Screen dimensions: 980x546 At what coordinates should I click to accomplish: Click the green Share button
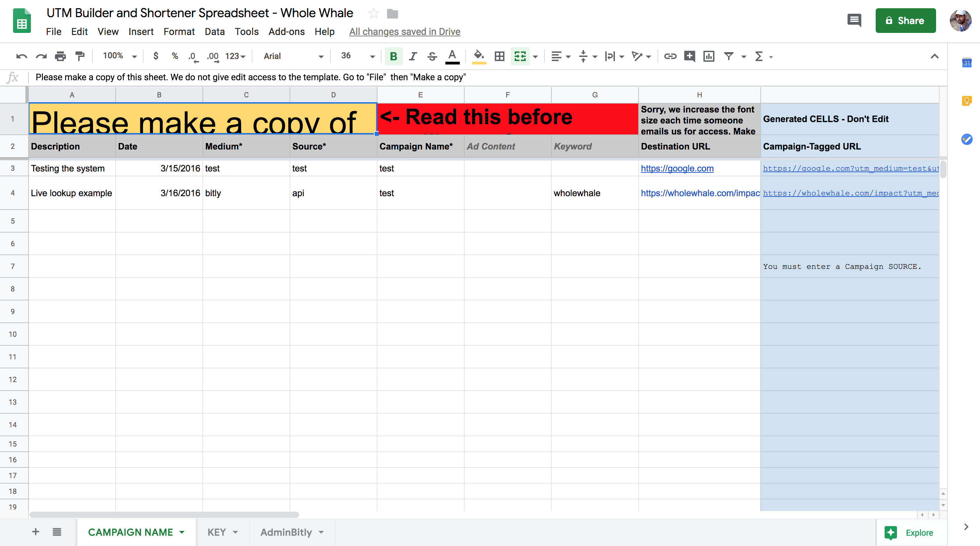(x=906, y=21)
